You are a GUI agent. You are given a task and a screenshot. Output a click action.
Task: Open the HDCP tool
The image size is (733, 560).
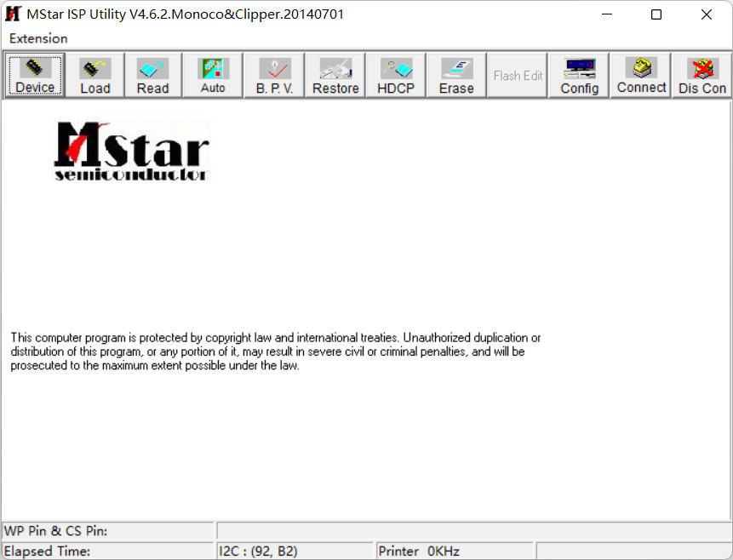pos(396,75)
